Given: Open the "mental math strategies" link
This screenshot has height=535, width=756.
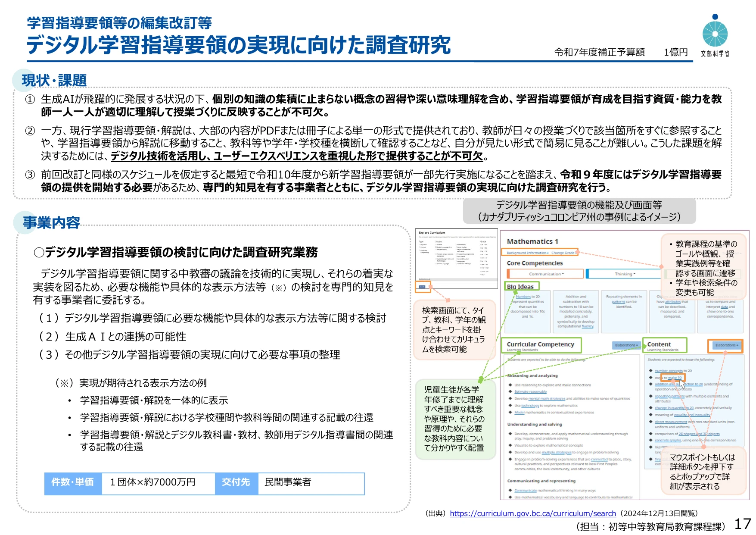Looking at the screenshot, I should pos(547,399).
